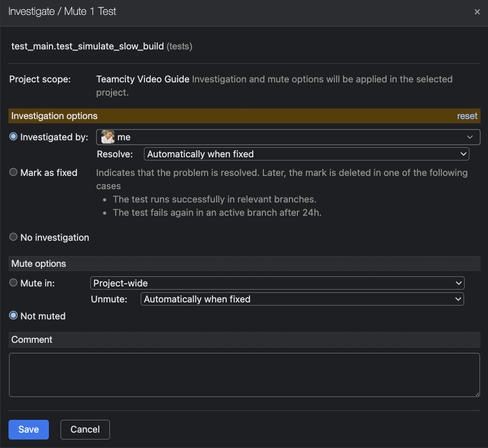The image size is (488, 448).
Task: Open the Project-wide mute scope dropdown
Action: (277, 283)
